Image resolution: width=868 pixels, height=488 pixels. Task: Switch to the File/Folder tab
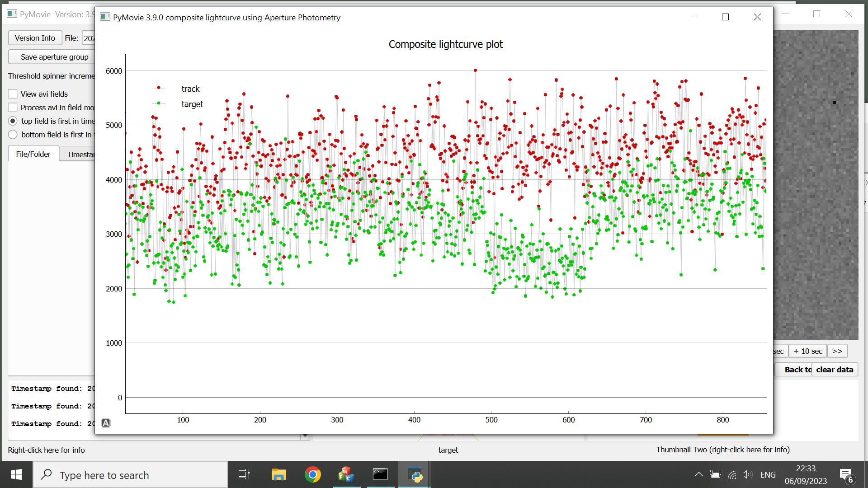(33, 154)
